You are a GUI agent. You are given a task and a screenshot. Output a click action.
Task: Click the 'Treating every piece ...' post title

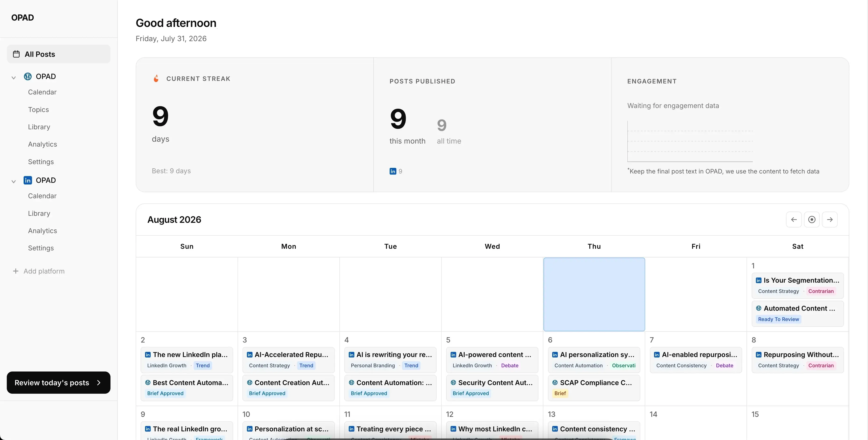394,429
